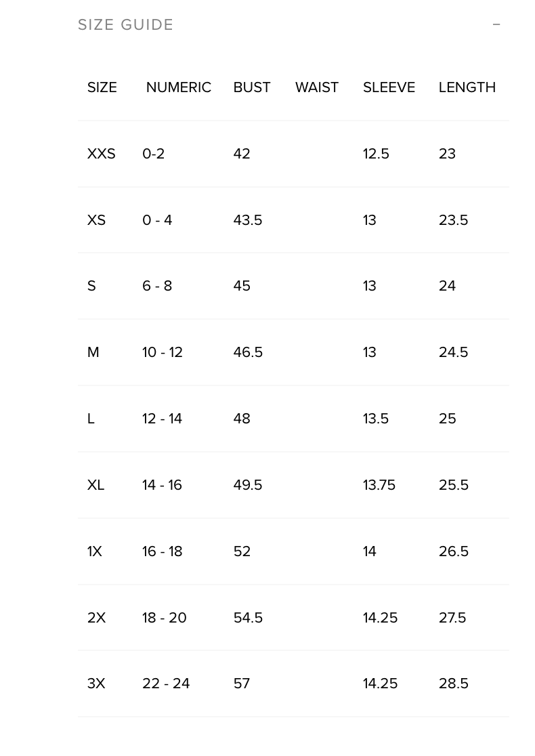
Task: Click the SIZE GUIDE heading
Action: click(x=126, y=25)
